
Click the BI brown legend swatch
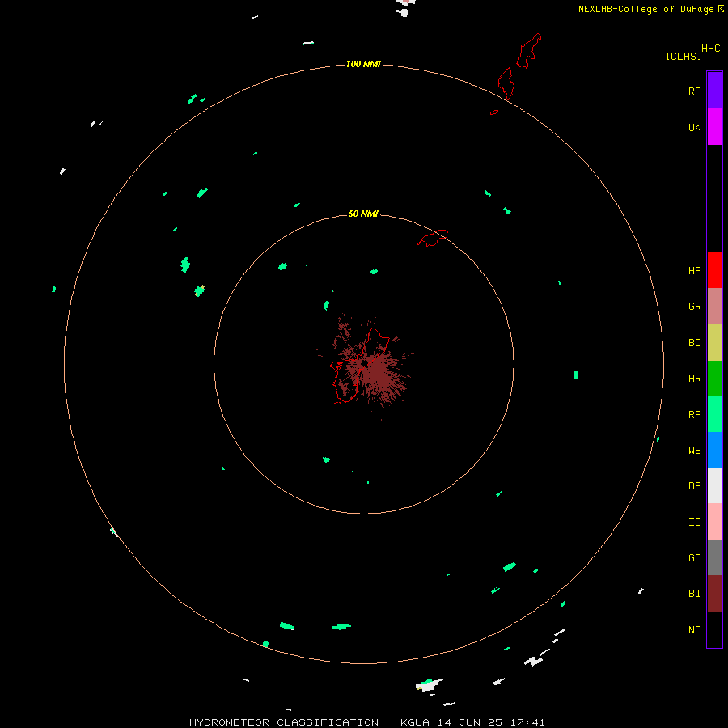(x=714, y=594)
